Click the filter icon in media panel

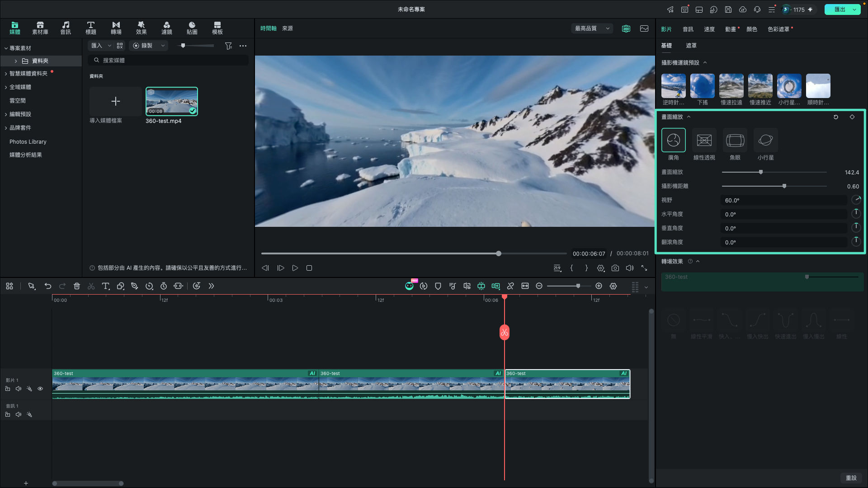click(228, 46)
